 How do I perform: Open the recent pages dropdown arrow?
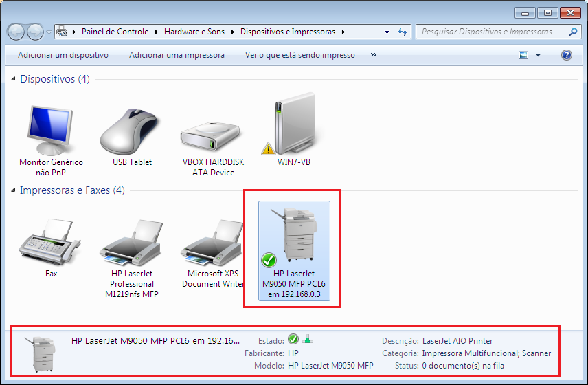49,32
